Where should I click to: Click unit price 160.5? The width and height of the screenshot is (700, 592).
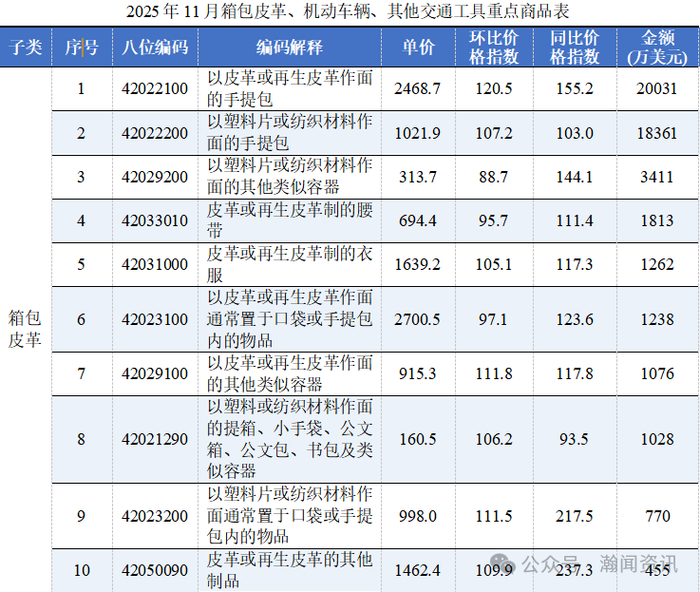417,439
